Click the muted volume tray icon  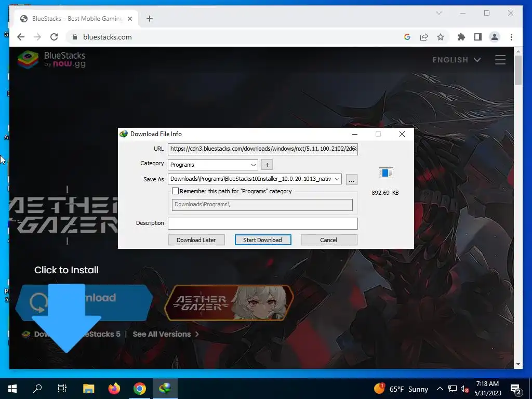pos(464,389)
